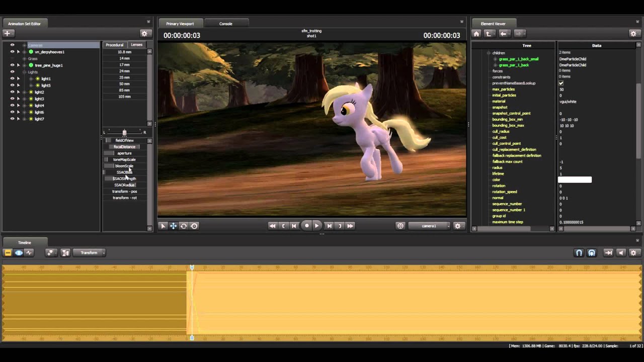Switch to the Lenses tab
Viewport: 644px width, 362px height.
coord(137,45)
